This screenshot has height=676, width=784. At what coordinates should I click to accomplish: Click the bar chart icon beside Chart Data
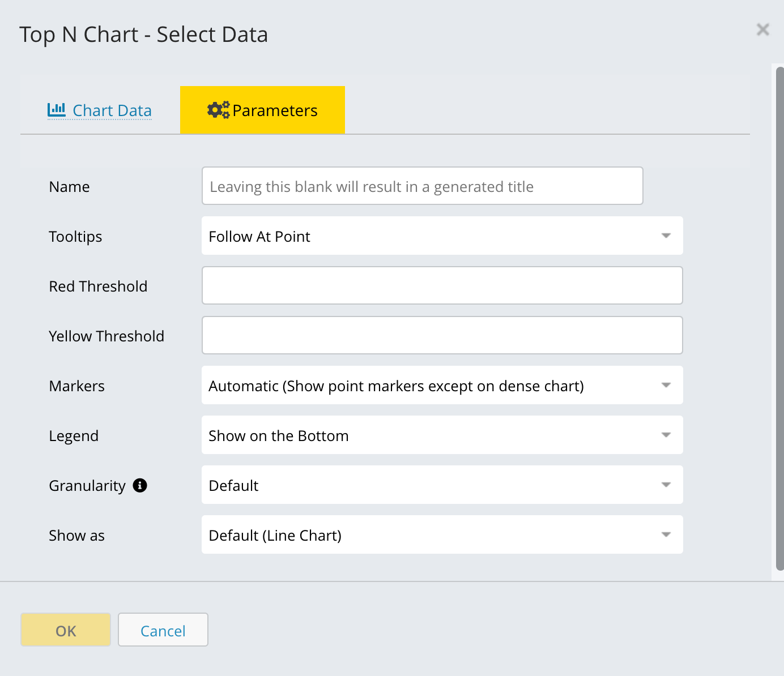[x=56, y=109]
